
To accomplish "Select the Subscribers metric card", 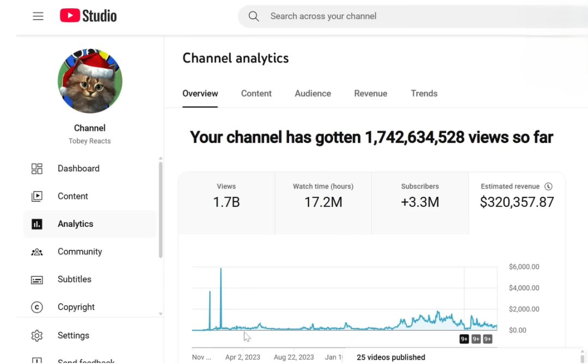I will (420, 201).
